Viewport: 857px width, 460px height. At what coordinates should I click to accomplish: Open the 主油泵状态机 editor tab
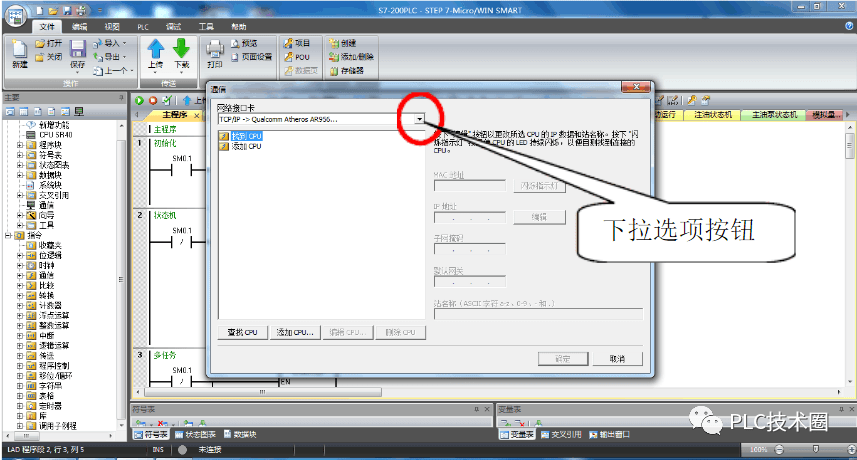[x=774, y=115]
